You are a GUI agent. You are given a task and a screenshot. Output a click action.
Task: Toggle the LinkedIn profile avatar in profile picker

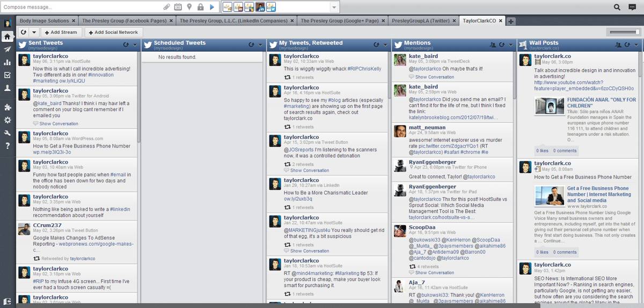pos(260,7)
